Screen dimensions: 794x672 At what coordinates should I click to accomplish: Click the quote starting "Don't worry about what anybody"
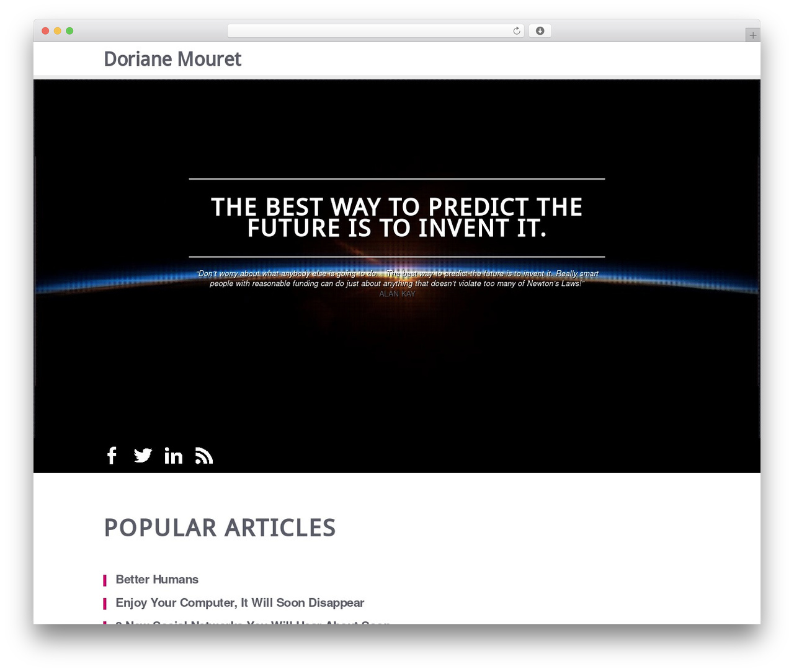(397, 278)
